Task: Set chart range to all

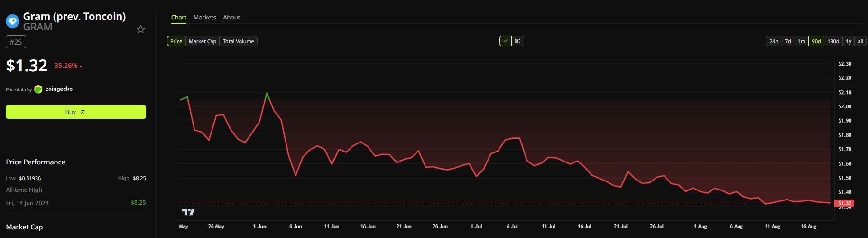Action: tap(860, 41)
